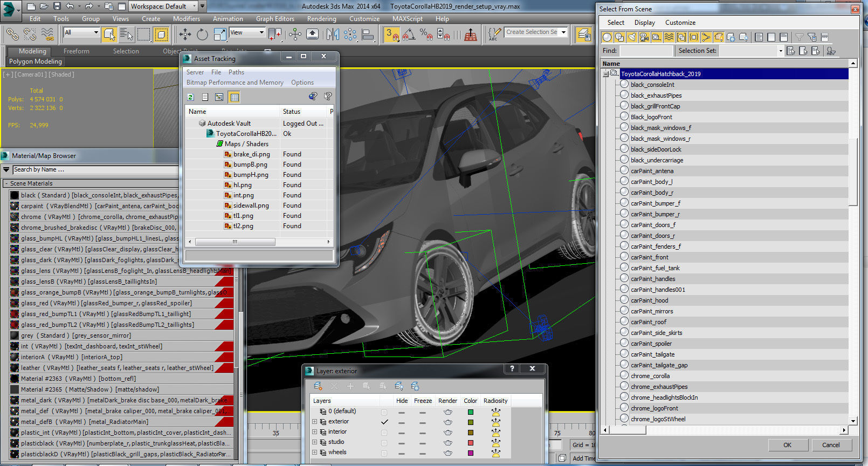
Task: Click Cancel in Select From Scene dialog
Action: (830, 445)
